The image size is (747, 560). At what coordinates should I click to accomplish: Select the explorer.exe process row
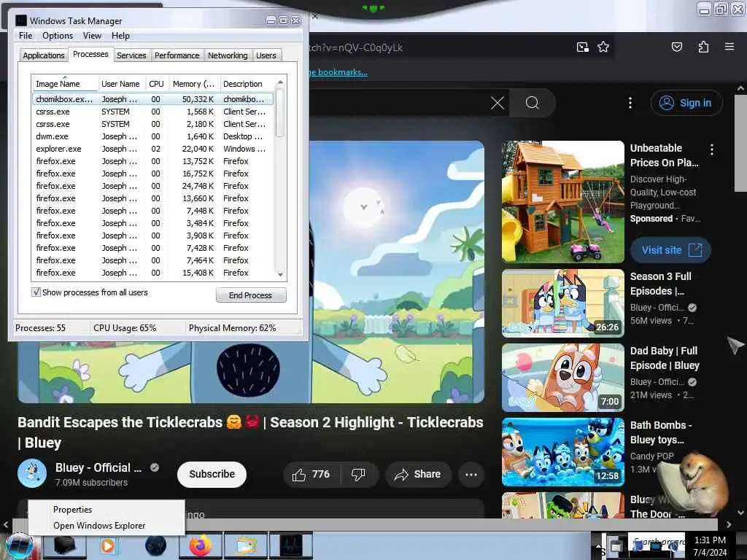pyautogui.click(x=153, y=149)
